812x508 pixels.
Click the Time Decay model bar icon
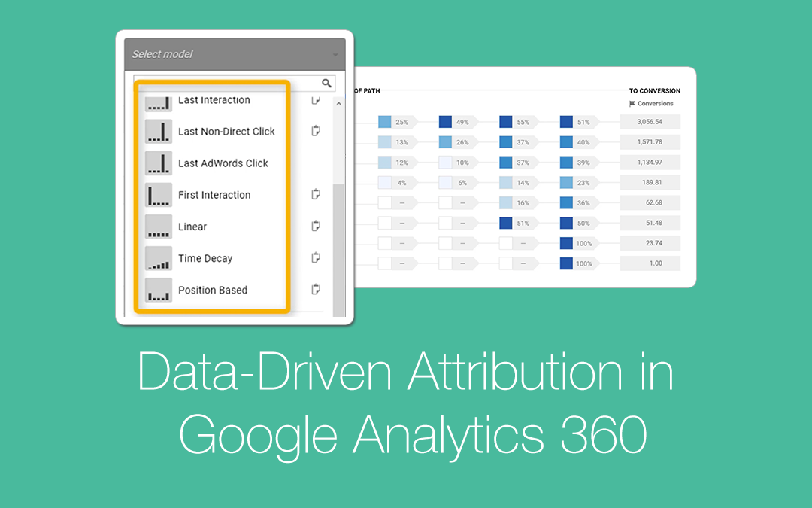click(x=159, y=258)
